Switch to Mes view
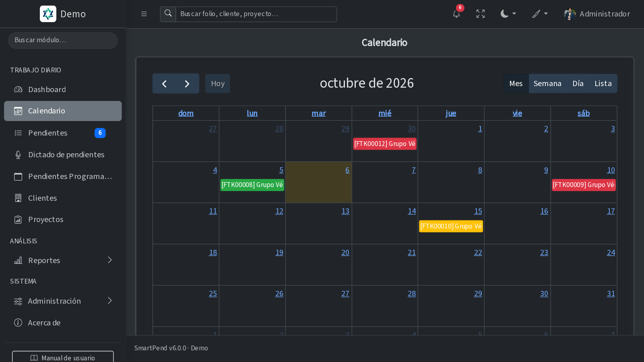This screenshot has width=644, height=362. click(516, 84)
